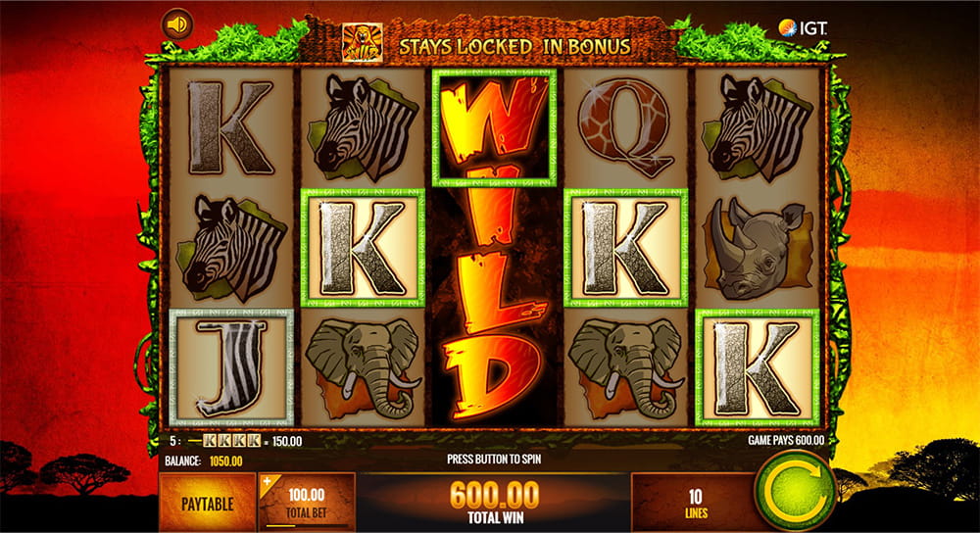Click the 100.00 Total Bet panel
The image size is (980, 533).
coord(306,503)
